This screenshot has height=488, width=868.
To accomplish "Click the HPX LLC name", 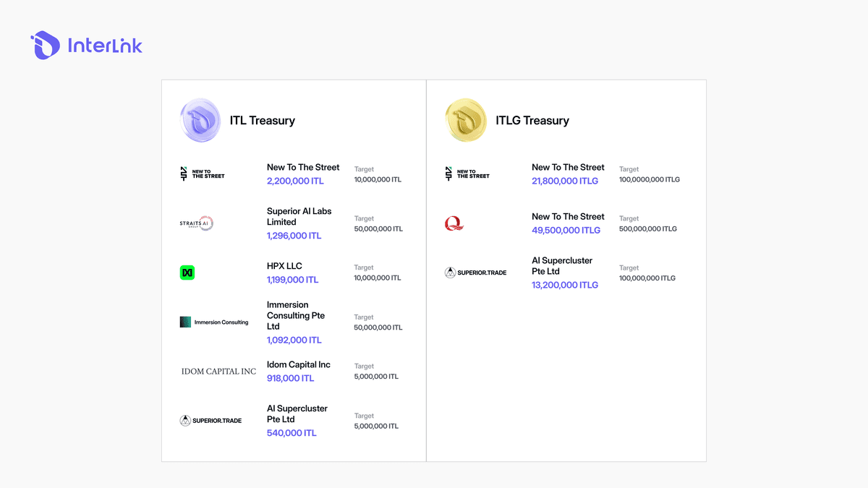I will click(284, 266).
